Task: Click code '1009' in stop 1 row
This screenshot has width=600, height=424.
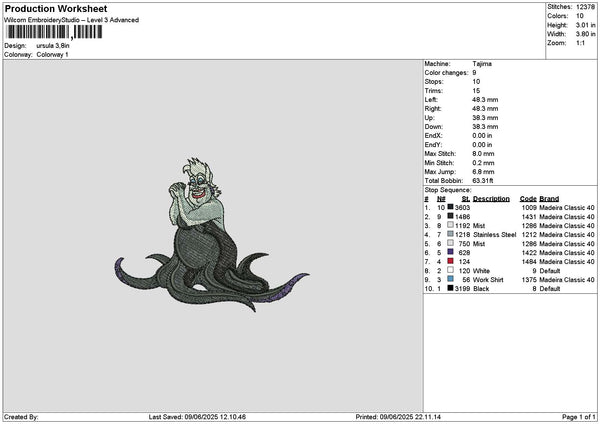Action: [529, 208]
